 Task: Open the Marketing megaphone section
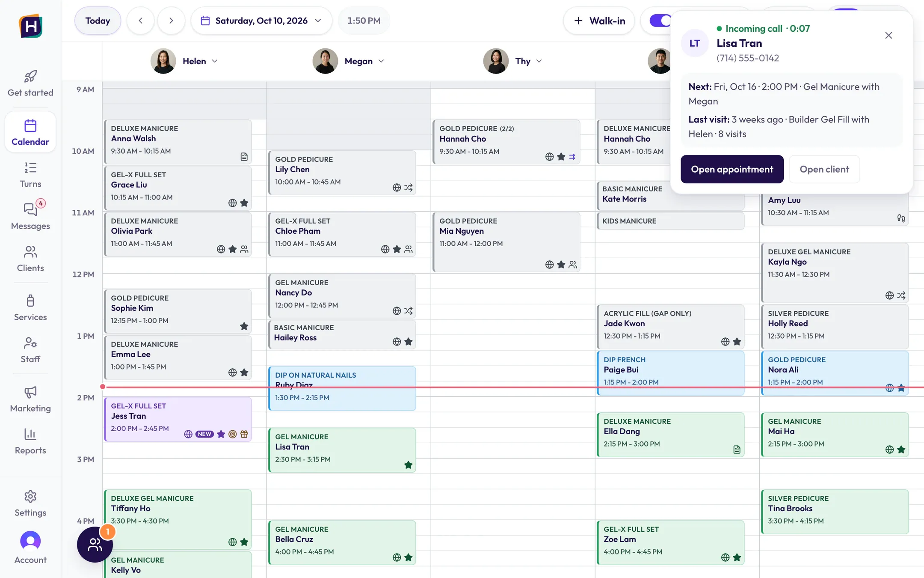pyautogui.click(x=30, y=399)
